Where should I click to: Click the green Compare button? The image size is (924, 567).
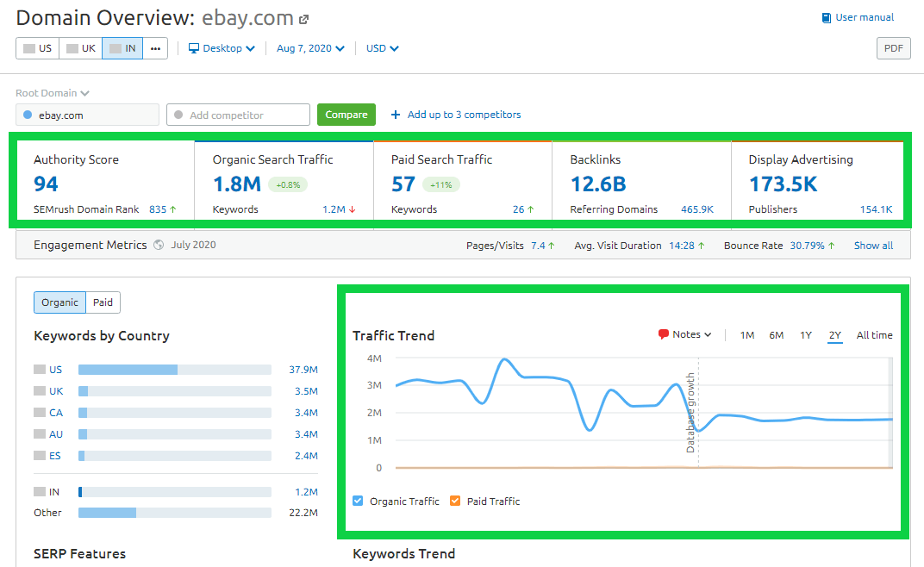click(346, 115)
